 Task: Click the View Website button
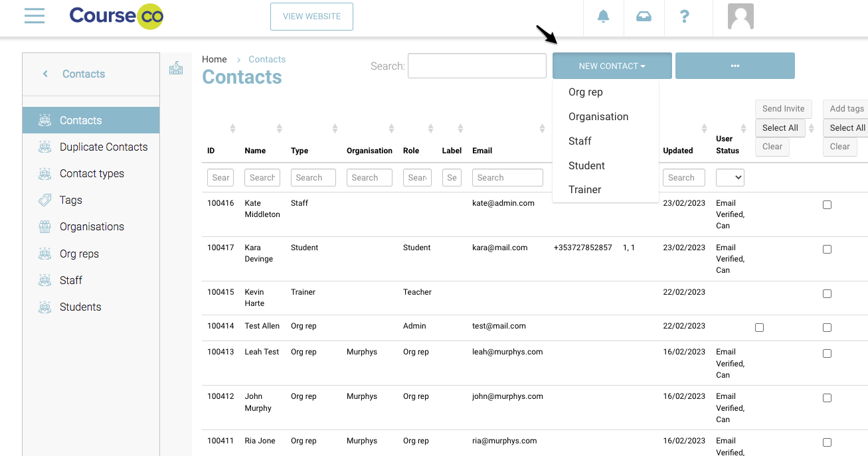point(311,17)
